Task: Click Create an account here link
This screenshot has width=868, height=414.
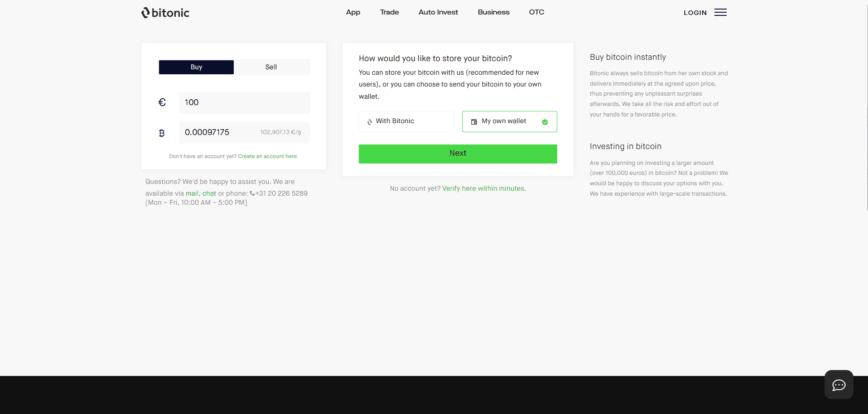Action: [x=268, y=156]
